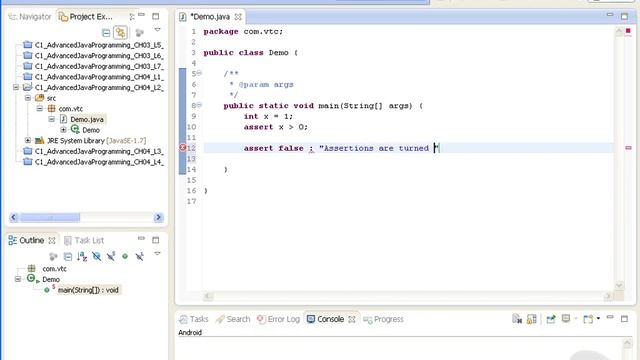Click Project Explorer horizontal scrollbar right arrow
The height and width of the screenshot is (360, 640).
coord(158,217)
